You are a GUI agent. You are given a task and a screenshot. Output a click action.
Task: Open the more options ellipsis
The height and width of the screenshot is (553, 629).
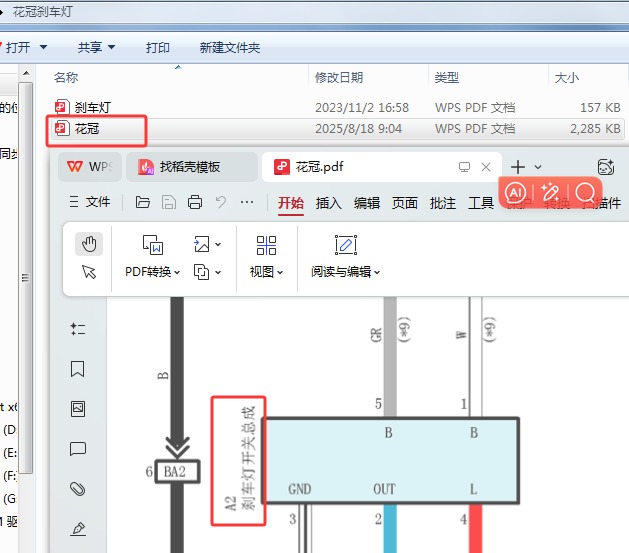coord(247,202)
